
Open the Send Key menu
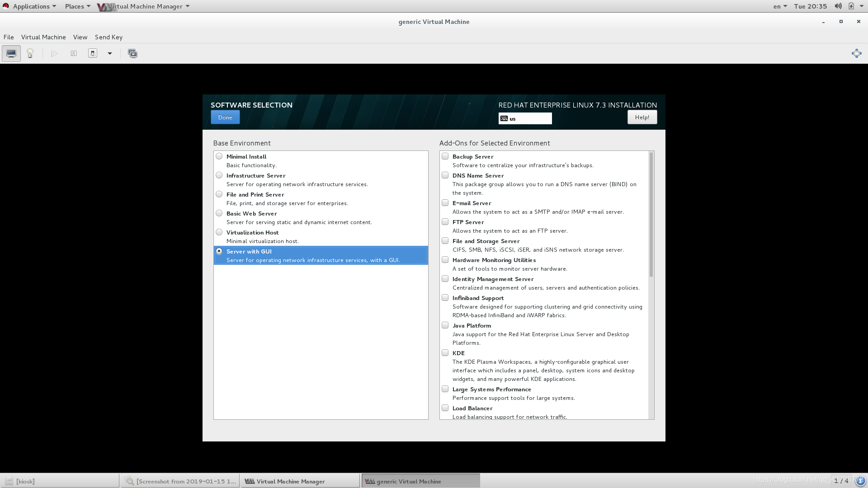coord(108,36)
